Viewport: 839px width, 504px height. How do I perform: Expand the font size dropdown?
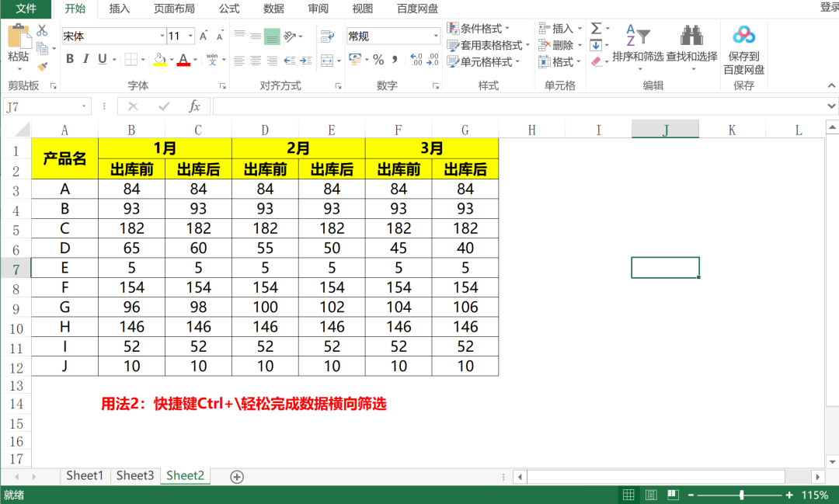[x=190, y=36]
